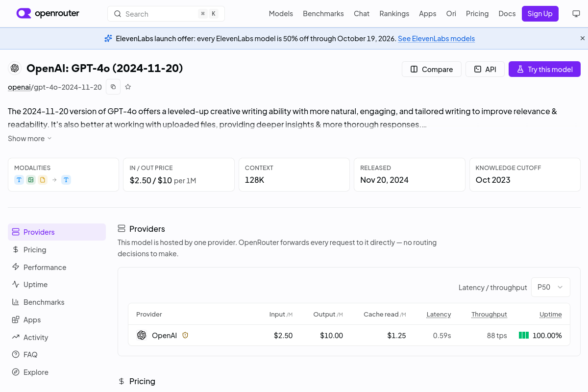This screenshot has width=588, height=392.
Task: Click the OpenAI provider logo in the table
Action: coord(142,335)
